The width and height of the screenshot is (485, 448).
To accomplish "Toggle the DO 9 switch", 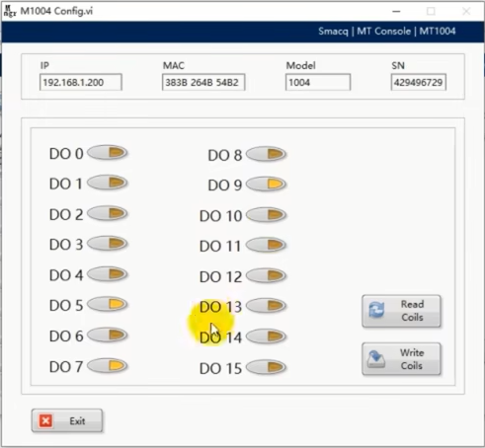I will coord(266,185).
